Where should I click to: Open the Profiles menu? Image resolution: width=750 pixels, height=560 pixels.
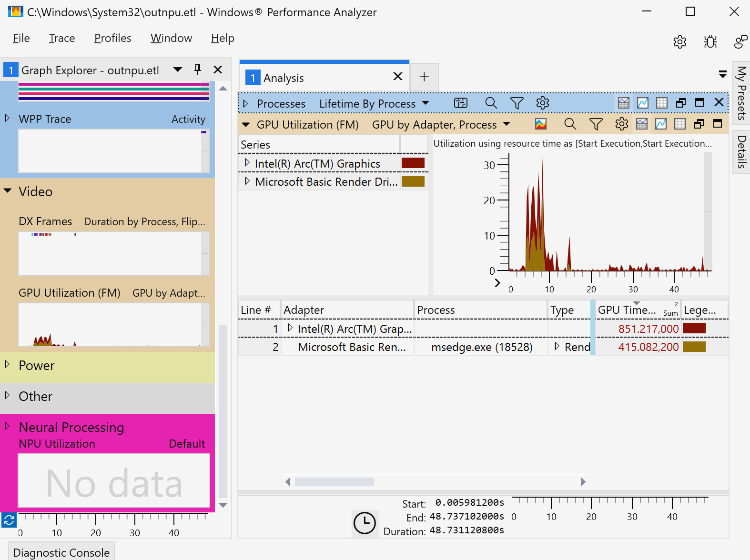[112, 38]
